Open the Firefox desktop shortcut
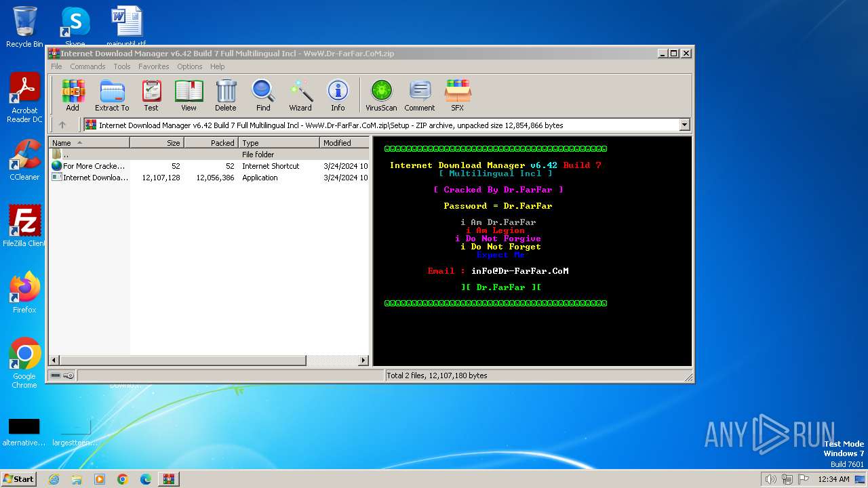 24,292
